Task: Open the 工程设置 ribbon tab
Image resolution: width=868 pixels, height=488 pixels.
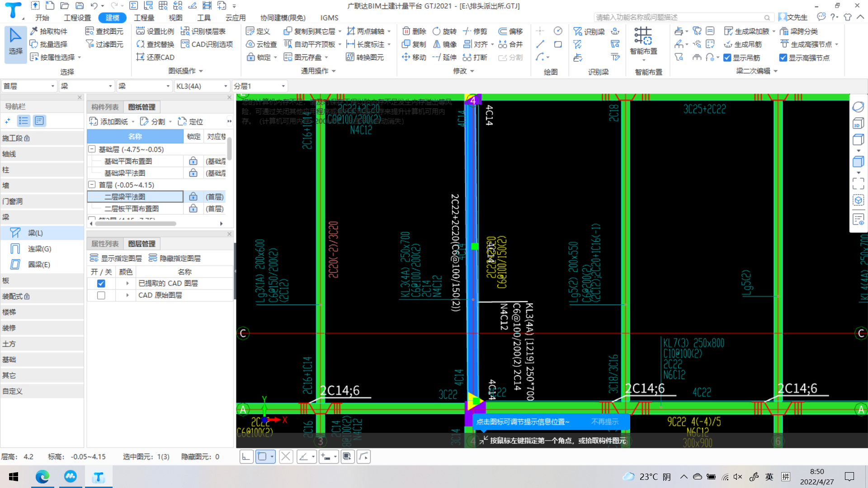Action: 77,18
